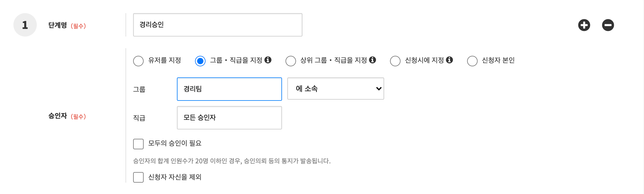Click the 승인자 (필수) label

tap(67, 116)
